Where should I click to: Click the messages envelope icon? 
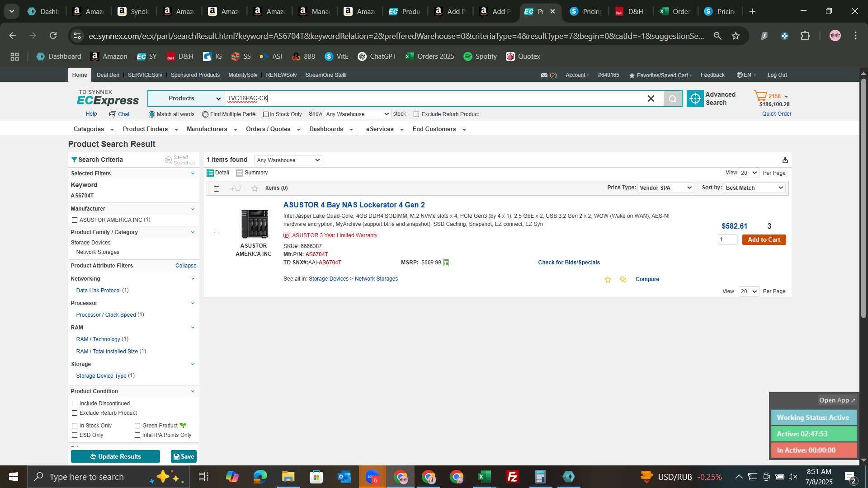544,75
